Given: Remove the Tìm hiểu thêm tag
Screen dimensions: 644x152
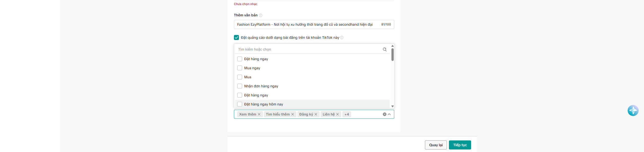Looking at the screenshot, I should 293,114.
